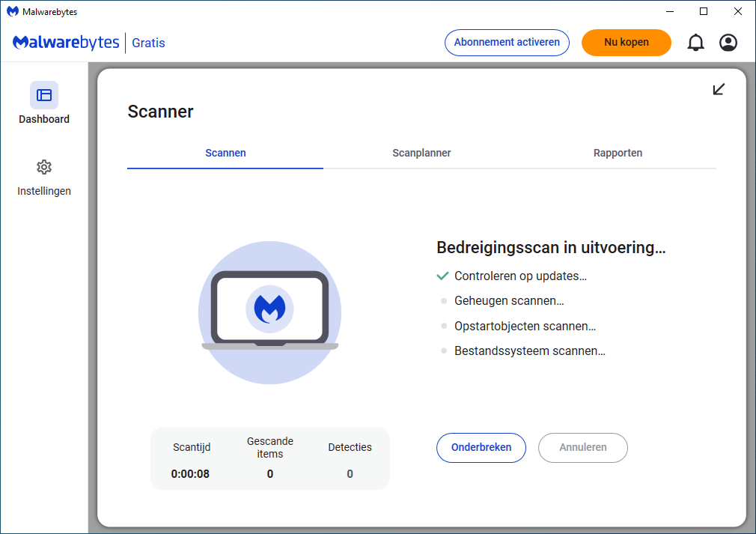Click the green checkmark next to Controleren op updates
This screenshot has height=534, width=756.
(442, 276)
